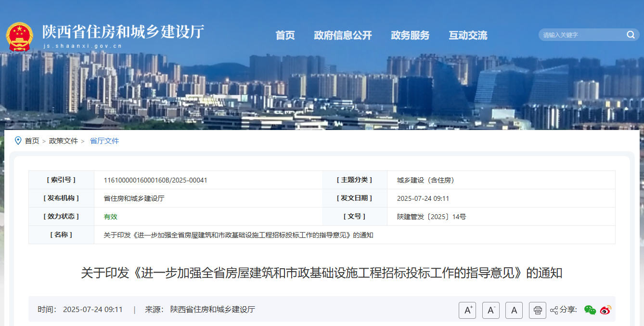This screenshot has height=326, width=644.
Task: Open the 政务服务 menu item
Action: 411,35
